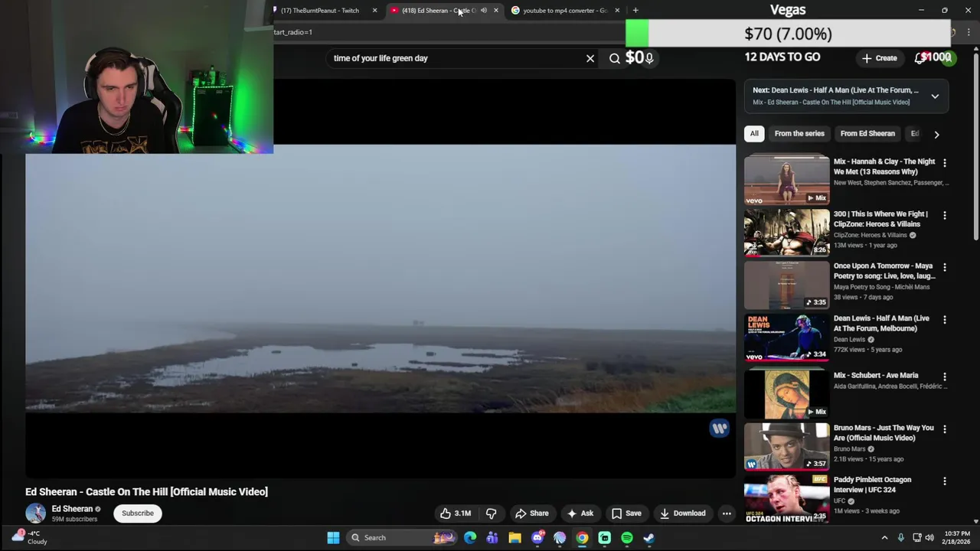Screen dimensions: 980x551
Task: Open Windows Start menu
Action: (x=333, y=538)
